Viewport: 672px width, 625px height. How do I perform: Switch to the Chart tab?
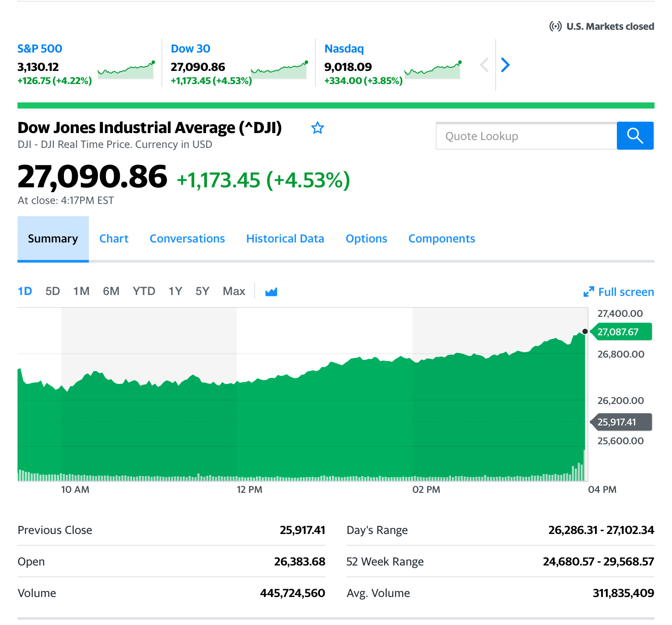click(114, 239)
